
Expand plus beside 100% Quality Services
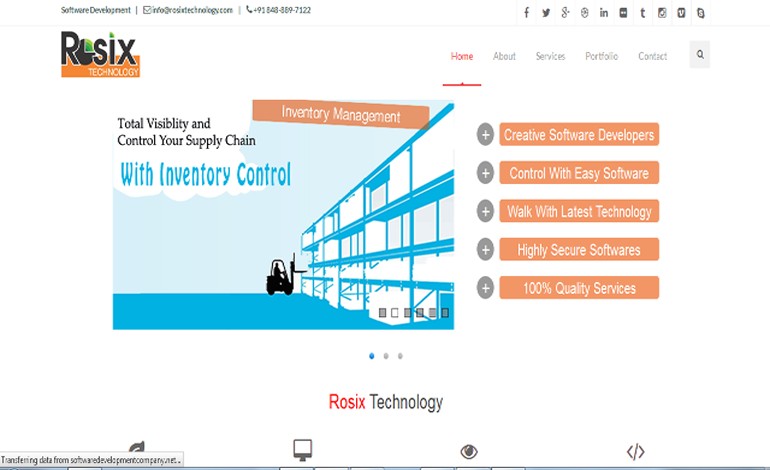485,288
